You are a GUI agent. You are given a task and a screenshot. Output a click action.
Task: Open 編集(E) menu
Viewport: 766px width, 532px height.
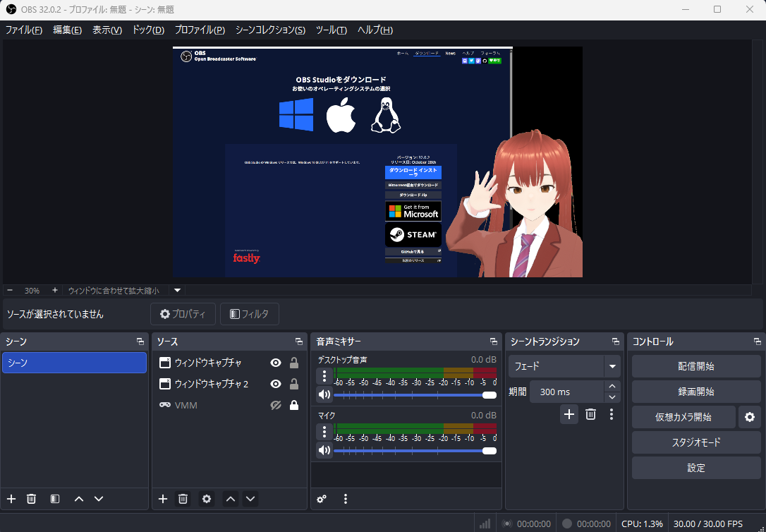coord(68,30)
